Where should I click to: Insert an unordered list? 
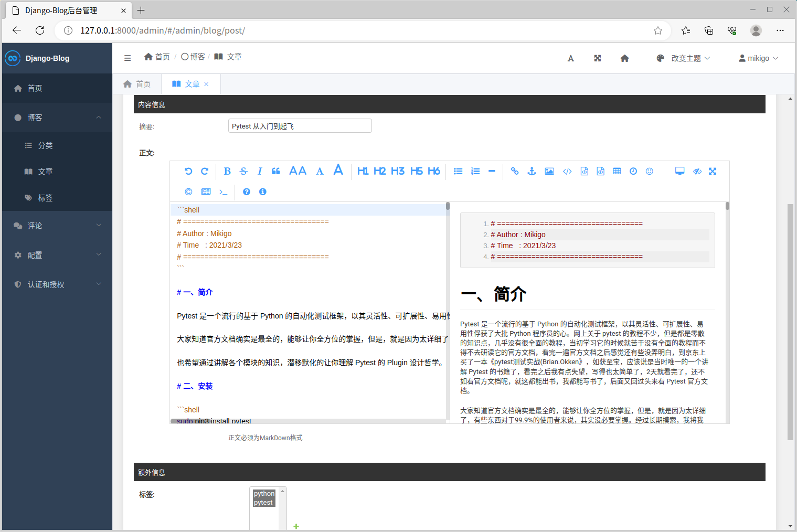click(458, 171)
